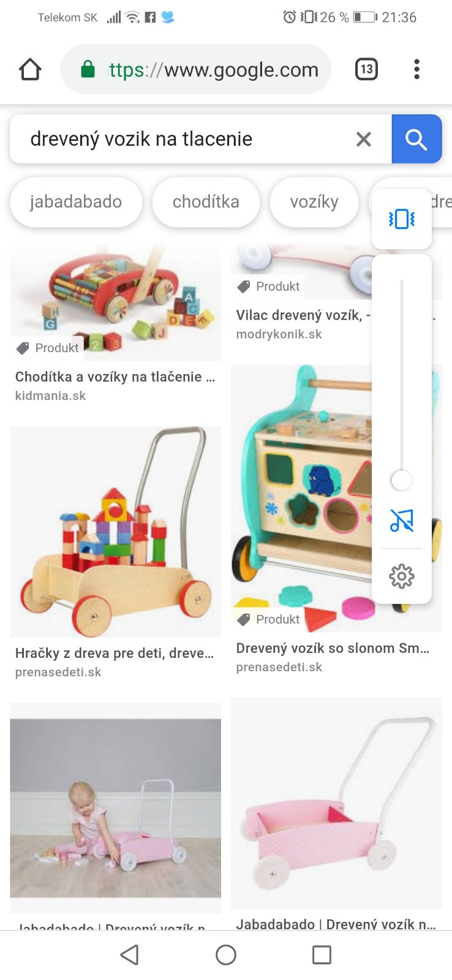Open wooden cart with blocks thumbnail
This screenshot has width=452, height=980.
115,532
